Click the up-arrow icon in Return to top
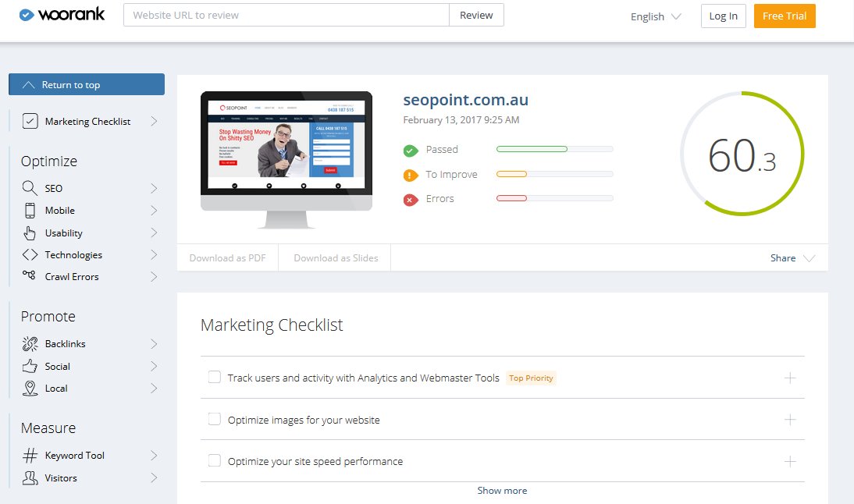The image size is (854, 504). pos(28,85)
